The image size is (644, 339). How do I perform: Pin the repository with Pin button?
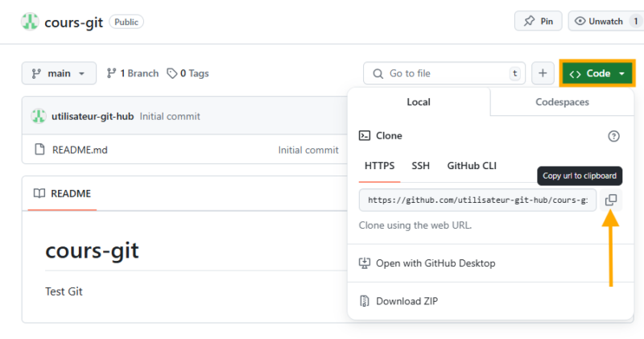(x=538, y=21)
